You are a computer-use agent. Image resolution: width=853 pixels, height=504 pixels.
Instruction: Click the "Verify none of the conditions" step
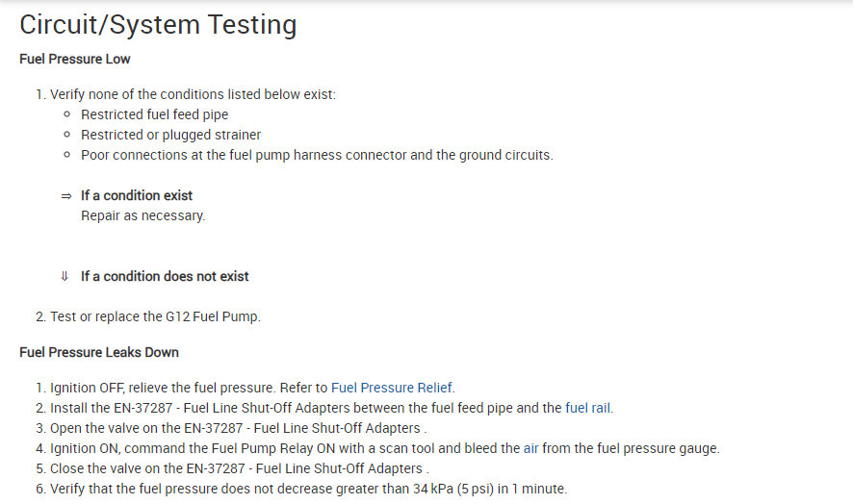193,94
